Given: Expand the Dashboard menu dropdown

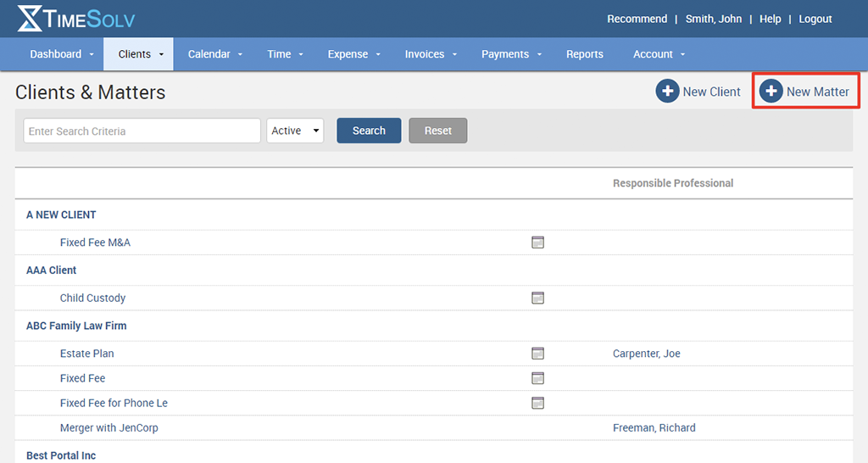Looking at the screenshot, I should click(x=62, y=54).
